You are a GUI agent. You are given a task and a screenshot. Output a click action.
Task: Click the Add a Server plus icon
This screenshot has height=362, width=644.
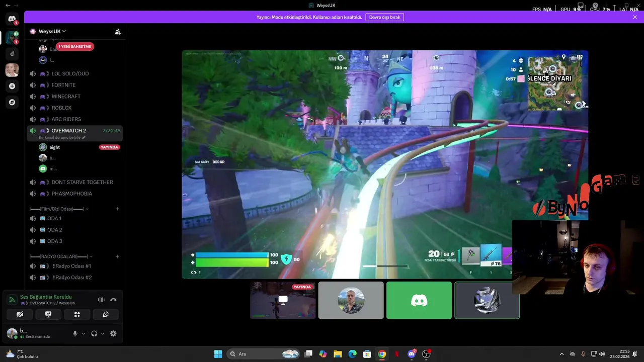[x=12, y=86]
